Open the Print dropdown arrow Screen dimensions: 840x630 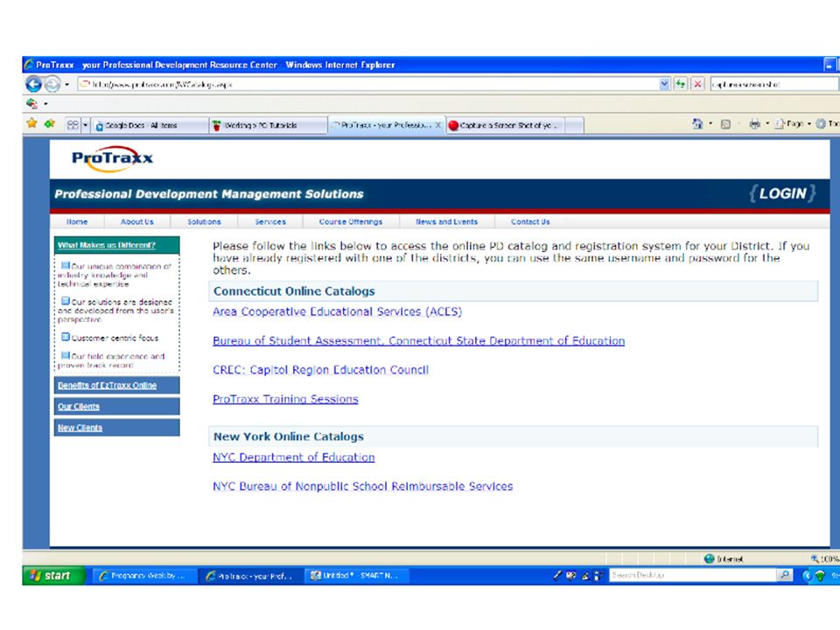pos(767,123)
